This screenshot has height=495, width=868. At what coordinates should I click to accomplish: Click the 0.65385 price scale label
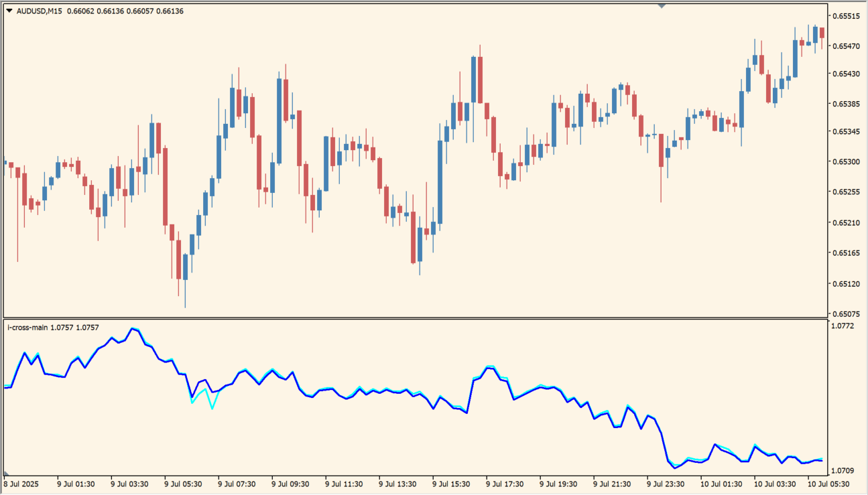(846, 104)
